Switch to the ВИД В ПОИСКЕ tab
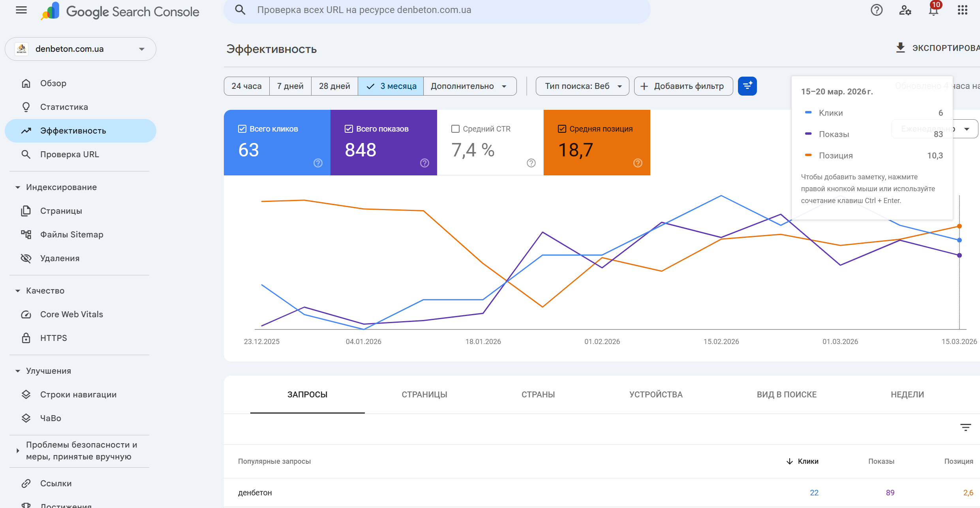 pyautogui.click(x=787, y=395)
